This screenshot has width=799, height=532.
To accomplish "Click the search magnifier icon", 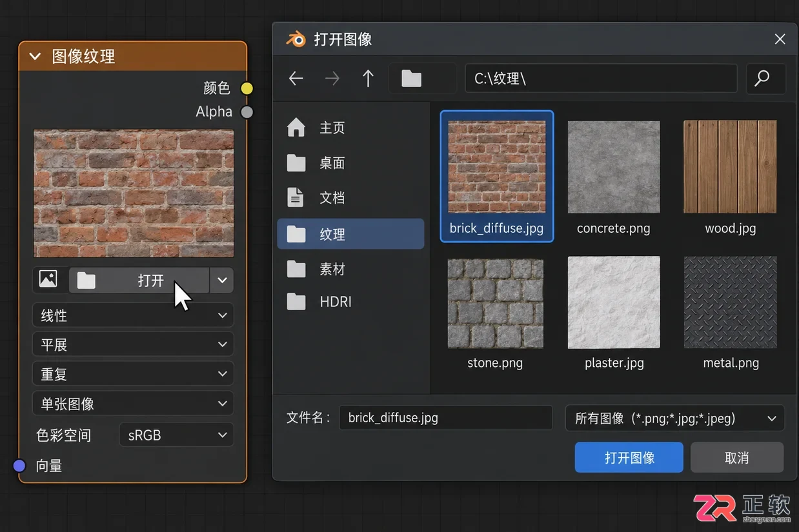I will click(762, 79).
